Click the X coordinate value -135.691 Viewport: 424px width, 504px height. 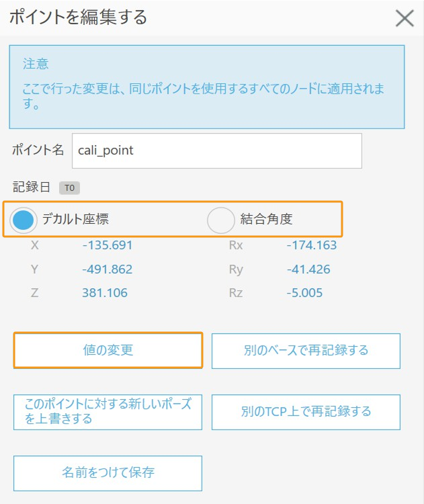pyautogui.click(x=108, y=245)
